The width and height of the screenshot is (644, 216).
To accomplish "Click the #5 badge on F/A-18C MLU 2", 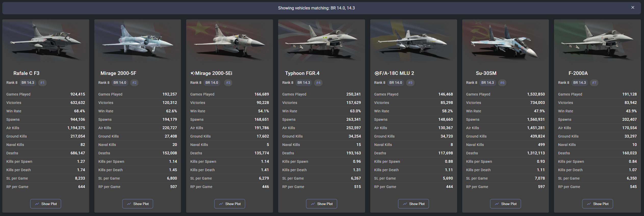I will point(410,83).
